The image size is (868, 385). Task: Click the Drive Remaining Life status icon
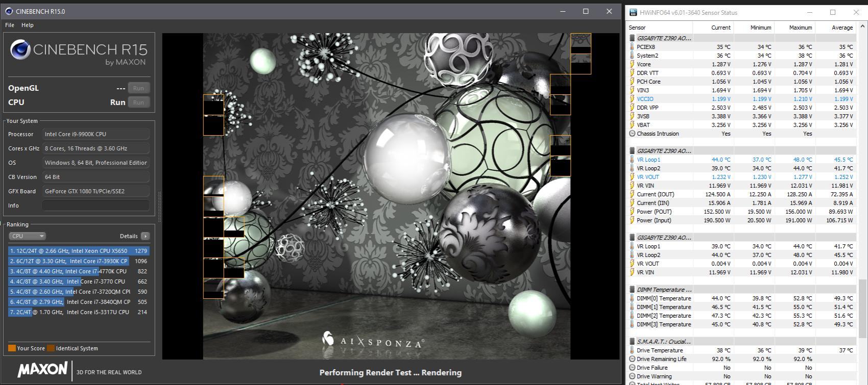[x=632, y=359]
